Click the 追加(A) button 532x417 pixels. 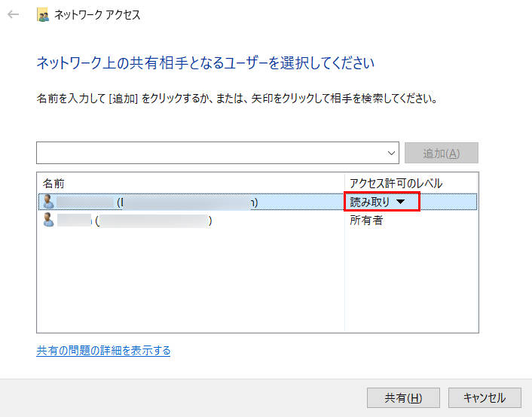point(442,154)
